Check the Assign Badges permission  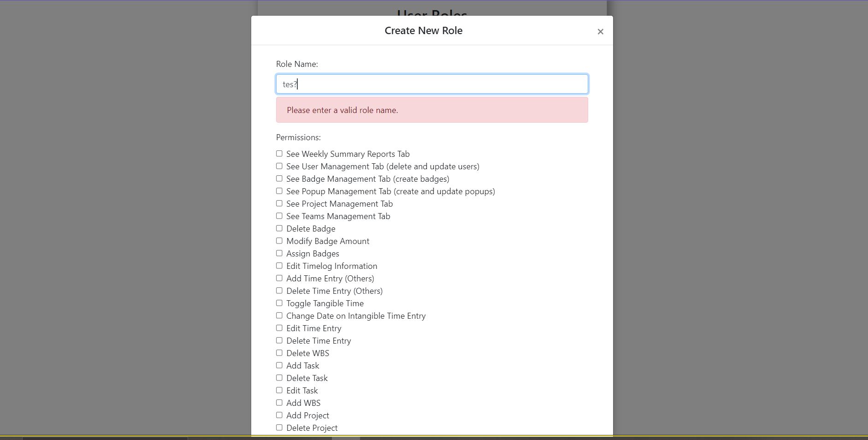click(x=279, y=253)
